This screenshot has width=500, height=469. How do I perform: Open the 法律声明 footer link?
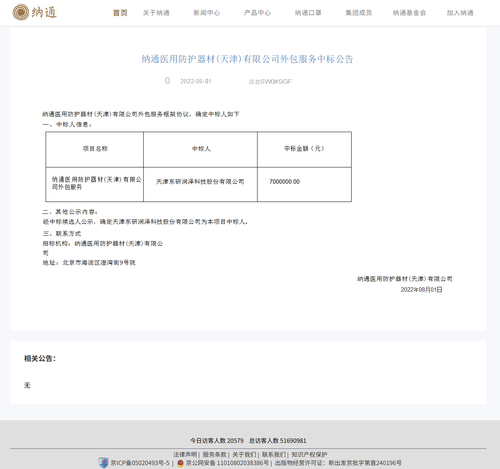[185, 454]
